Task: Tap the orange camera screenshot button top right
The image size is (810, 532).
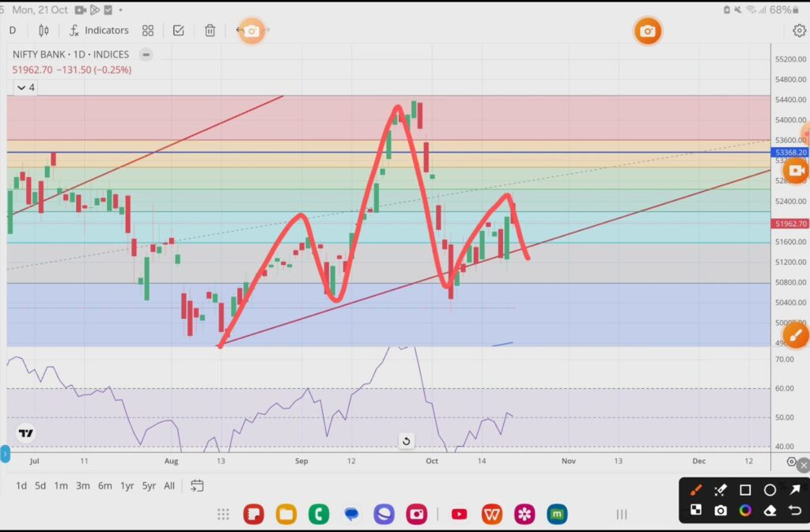Action: 647,31
